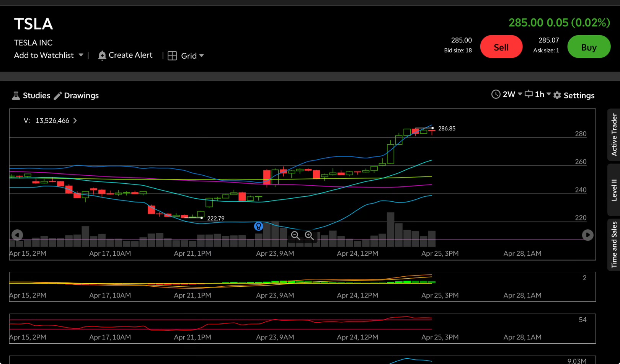Open chart Settings gear

557,95
